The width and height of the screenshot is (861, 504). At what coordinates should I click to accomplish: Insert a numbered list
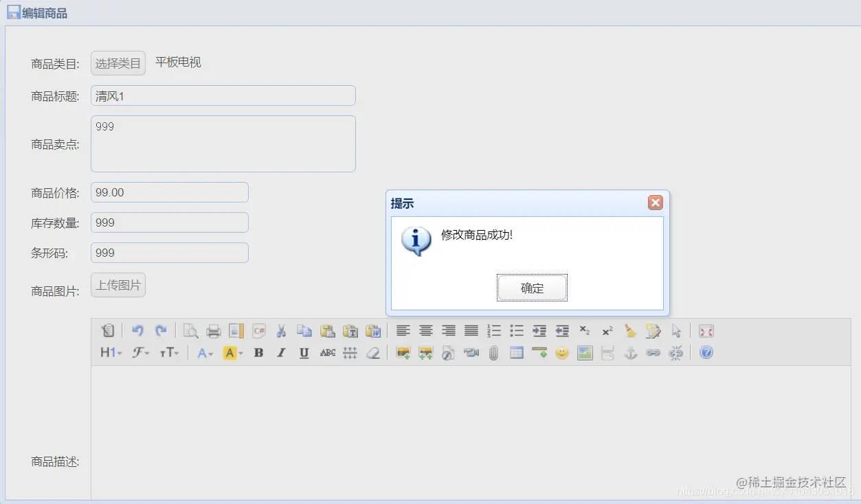click(494, 331)
